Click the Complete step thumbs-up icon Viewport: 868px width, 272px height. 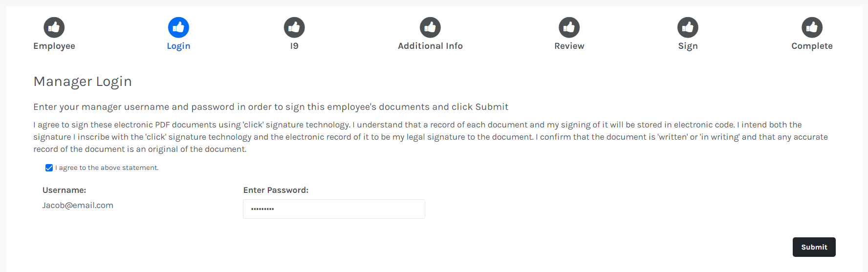tap(812, 27)
